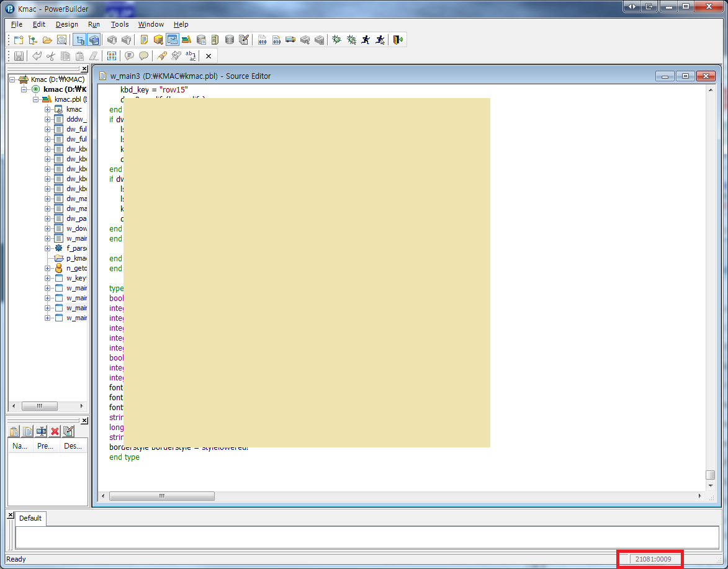Expand the n_getc object node
Screen dimensions: 728x569
[47, 268]
